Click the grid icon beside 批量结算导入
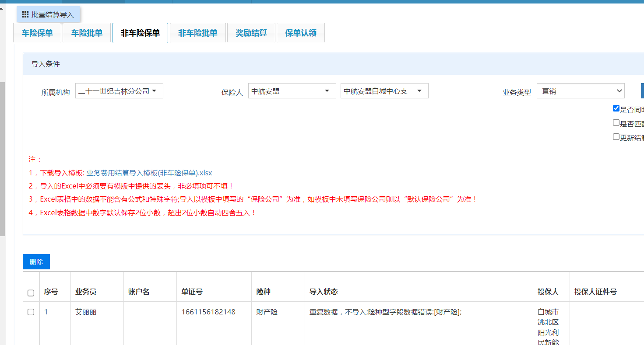Screen dimensions: 644x345 tap(25, 14)
